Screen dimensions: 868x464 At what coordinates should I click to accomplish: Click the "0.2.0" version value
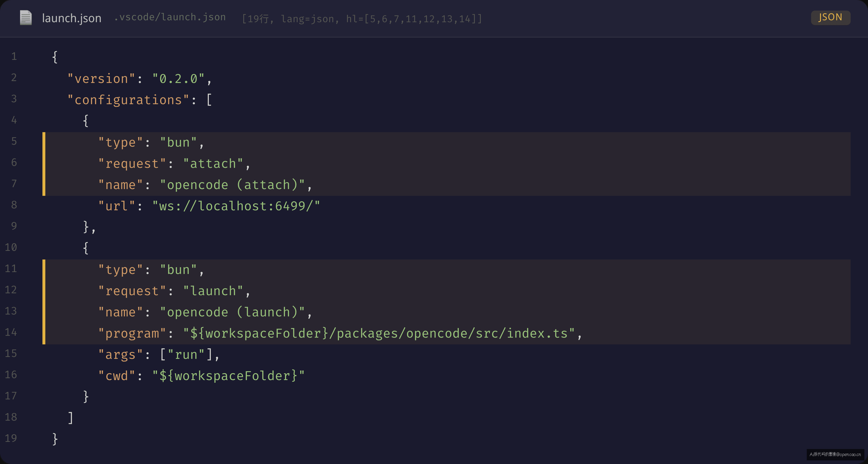(178, 79)
